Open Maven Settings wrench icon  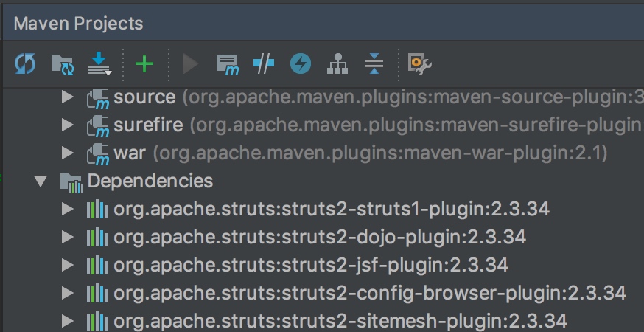tap(419, 65)
